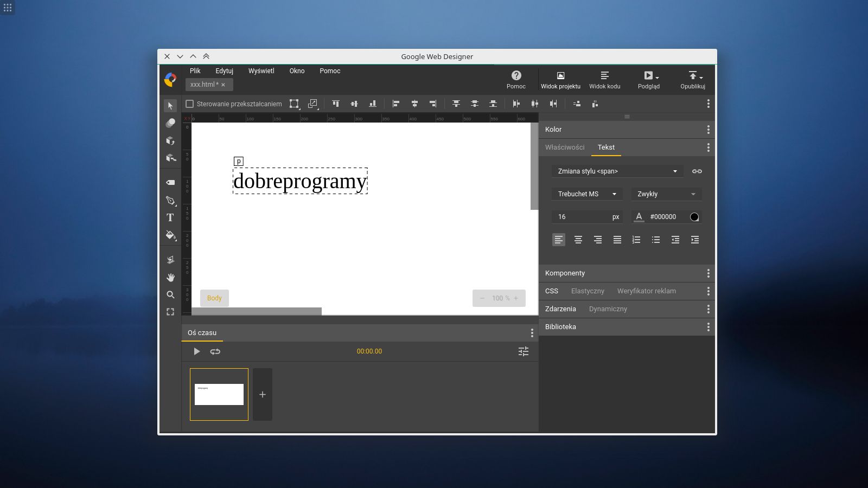The height and width of the screenshot is (488, 868).
Task: Click the Opublikuj button
Action: [692, 80]
